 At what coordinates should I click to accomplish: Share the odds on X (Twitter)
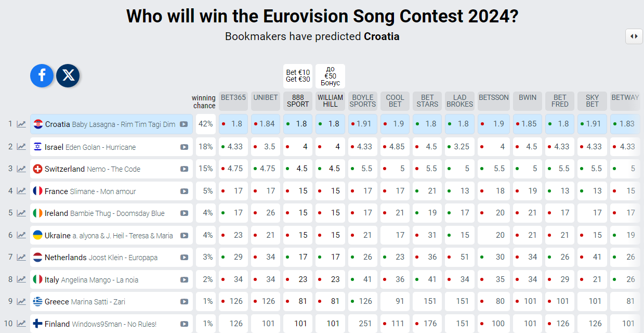pyautogui.click(x=68, y=75)
